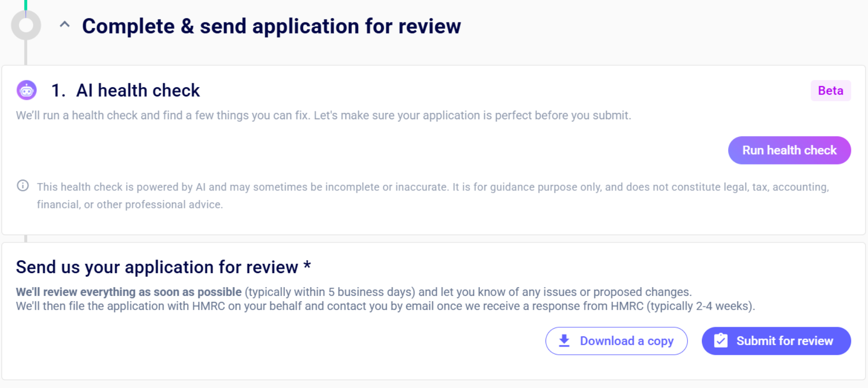Click the step progress circle marker
Image resolution: width=868 pixels, height=388 pixels.
point(26,25)
